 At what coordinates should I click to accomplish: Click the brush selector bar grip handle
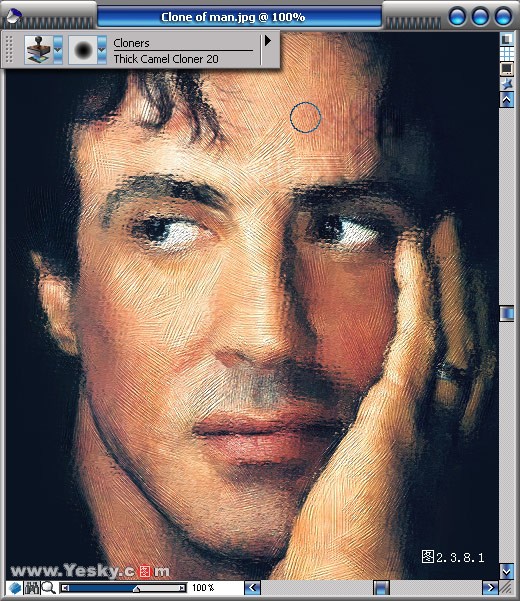tap(10, 49)
